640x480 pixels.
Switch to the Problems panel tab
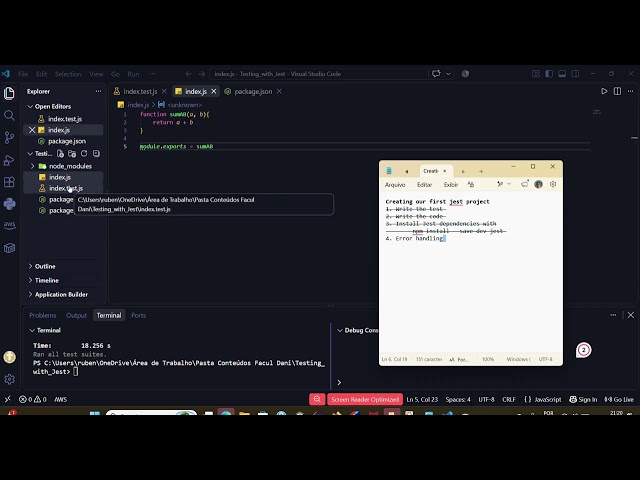[x=42, y=316]
